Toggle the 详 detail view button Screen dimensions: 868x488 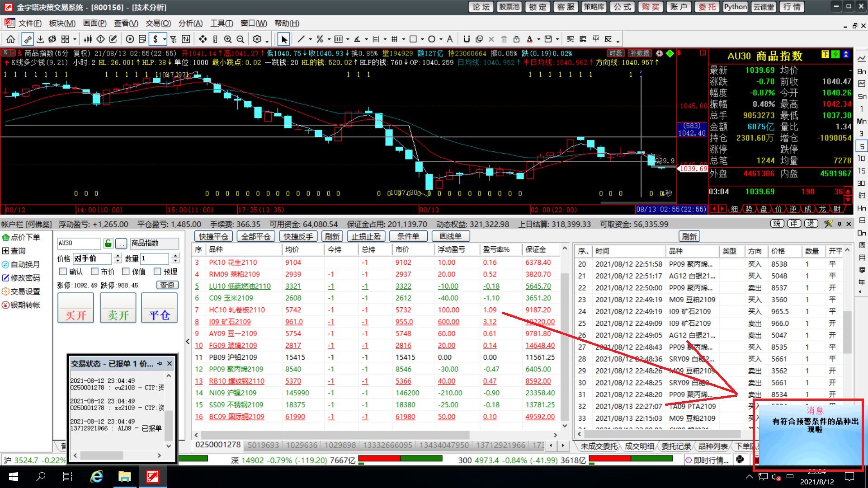pos(794,224)
